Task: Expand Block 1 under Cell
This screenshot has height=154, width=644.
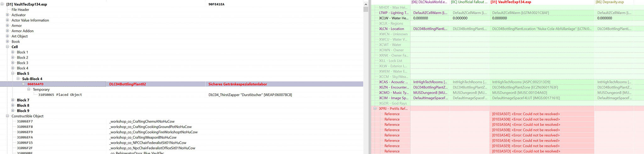Action: click(x=13, y=52)
